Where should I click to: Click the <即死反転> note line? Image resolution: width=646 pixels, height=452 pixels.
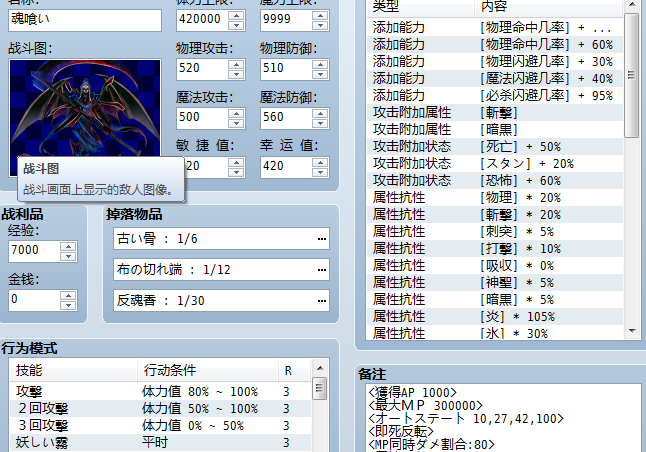(401, 431)
